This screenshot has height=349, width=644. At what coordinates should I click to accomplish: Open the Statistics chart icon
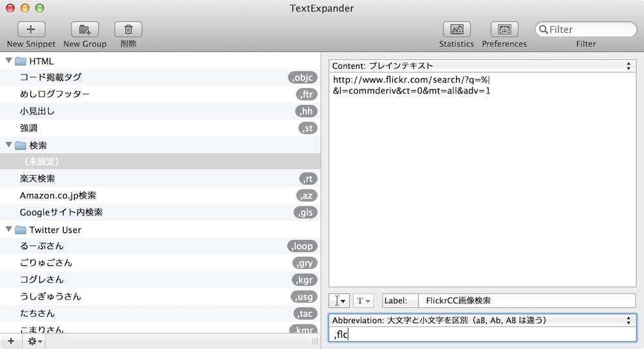(x=457, y=30)
